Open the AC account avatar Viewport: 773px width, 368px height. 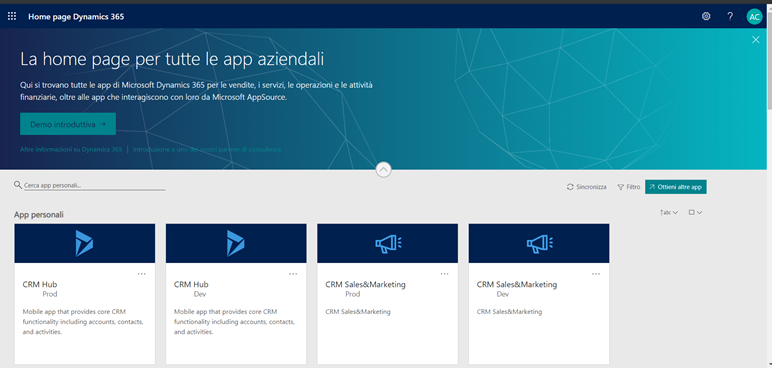[x=754, y=16]
